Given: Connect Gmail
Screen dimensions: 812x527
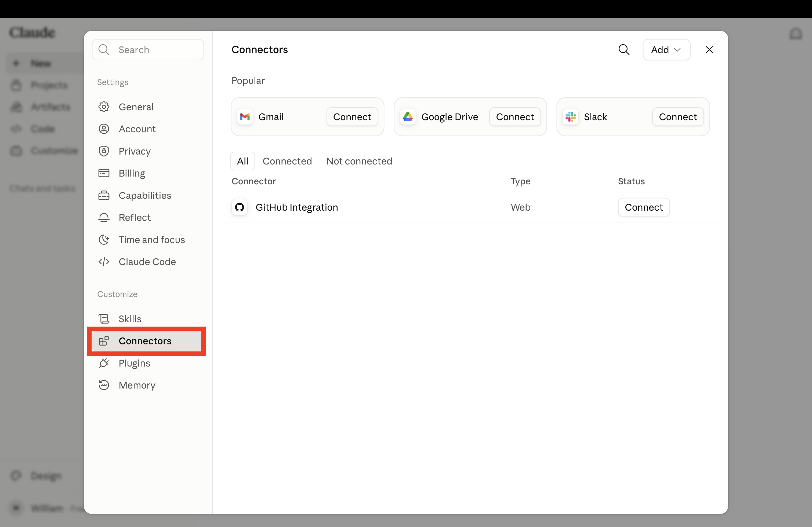Looking at the screenshot, I should [x=352, y=117].
